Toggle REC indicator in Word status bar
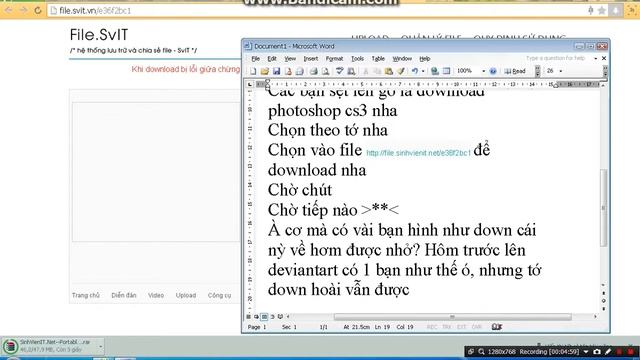 point(431,327)
